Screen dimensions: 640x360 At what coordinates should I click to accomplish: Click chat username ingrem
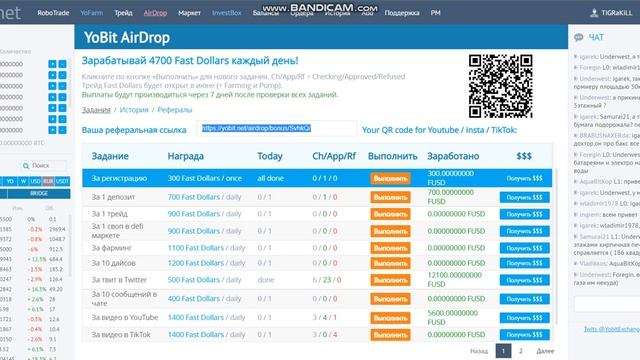point(589,214)
